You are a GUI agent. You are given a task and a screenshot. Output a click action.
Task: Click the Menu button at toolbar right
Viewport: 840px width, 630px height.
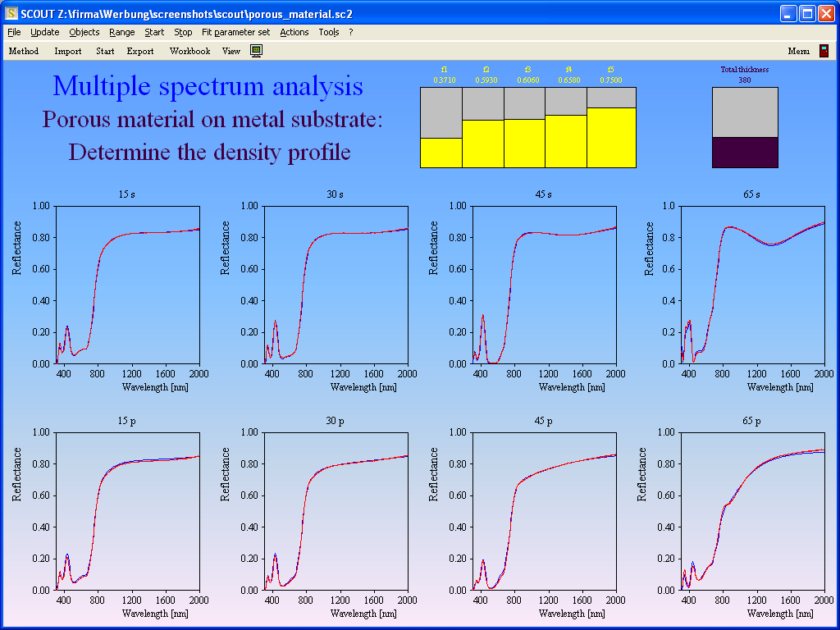click(x=798, y=51)
